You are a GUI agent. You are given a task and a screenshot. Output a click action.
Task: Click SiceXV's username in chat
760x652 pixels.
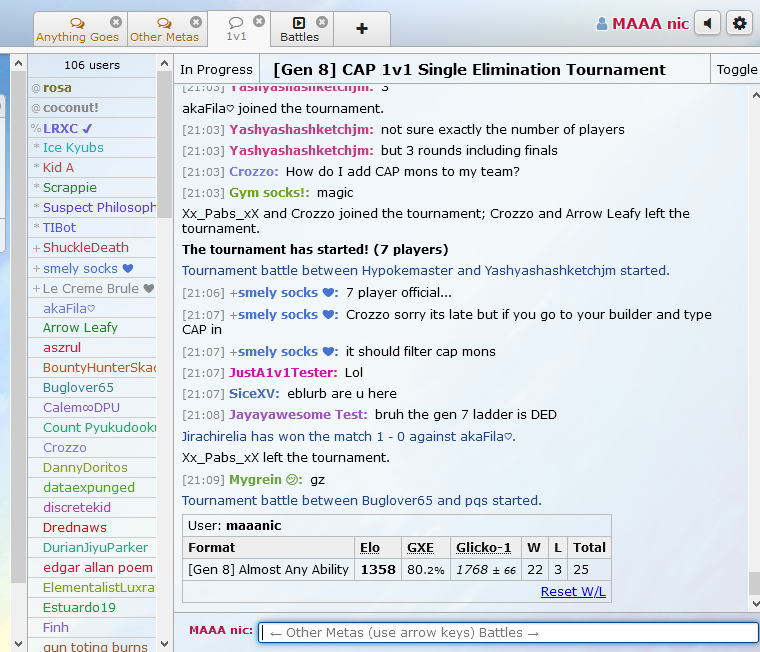coord(254,393)
